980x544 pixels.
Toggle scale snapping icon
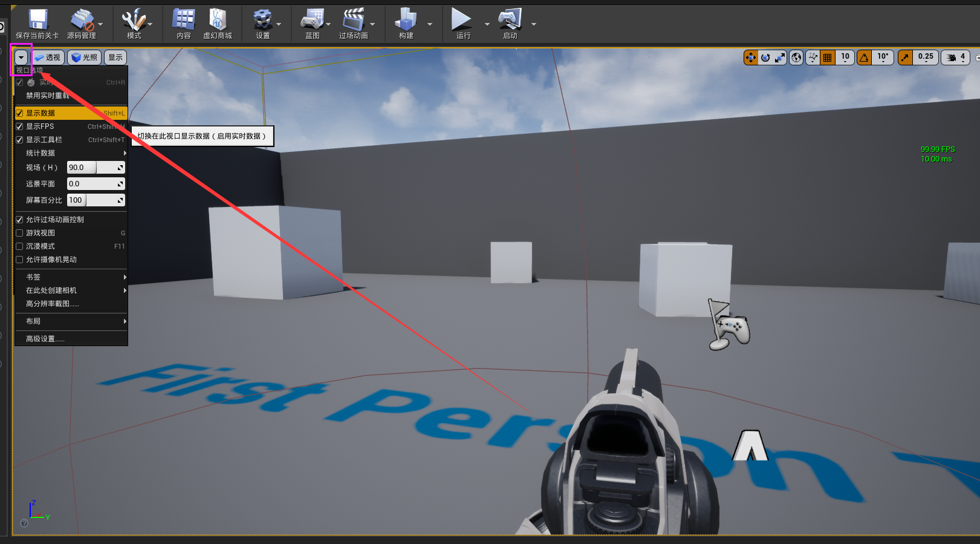tap(905, 57)
